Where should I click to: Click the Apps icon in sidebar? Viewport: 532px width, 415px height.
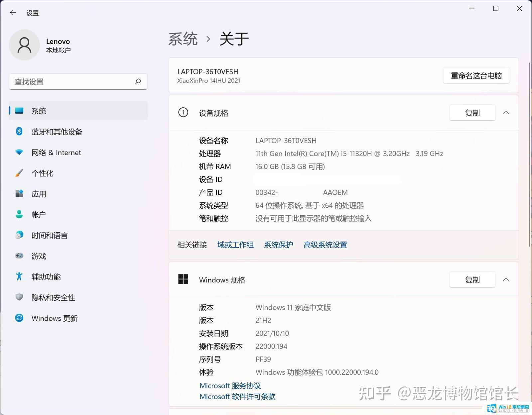[19, 193]
